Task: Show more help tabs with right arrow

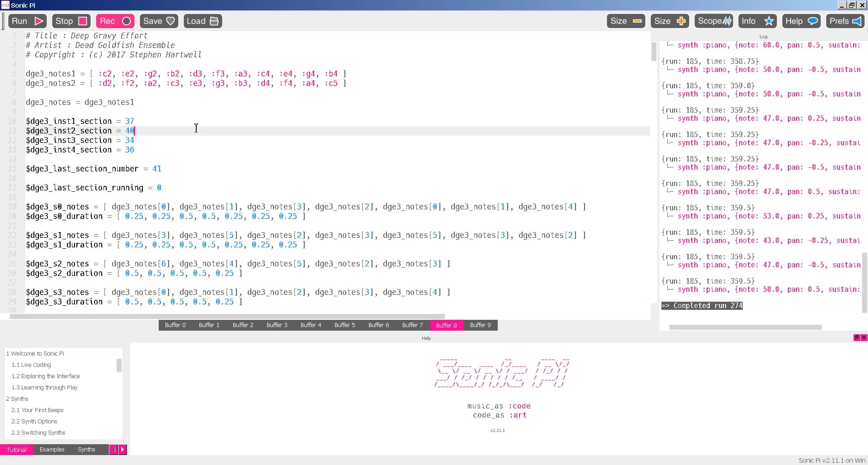Action: tap(123, 450)
